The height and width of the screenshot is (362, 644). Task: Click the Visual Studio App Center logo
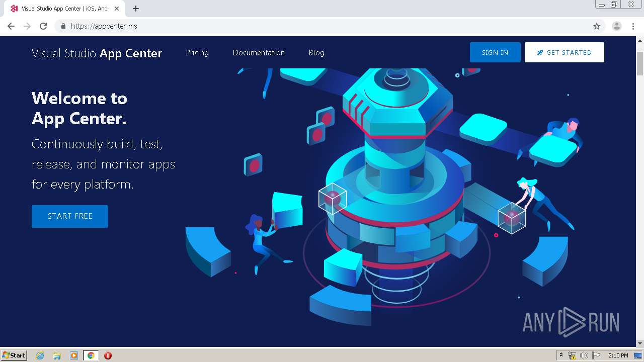[x=97, y=53]
